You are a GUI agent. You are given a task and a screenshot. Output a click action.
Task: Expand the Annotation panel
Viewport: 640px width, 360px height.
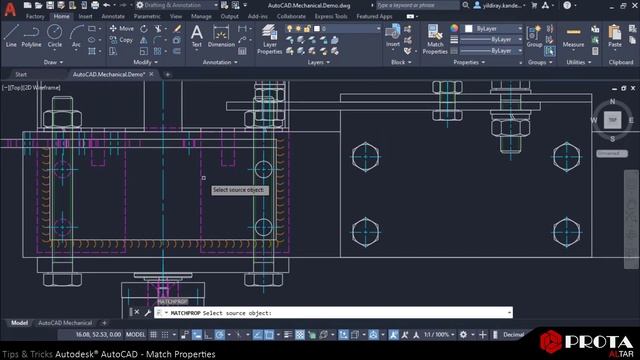click(220, 62)
